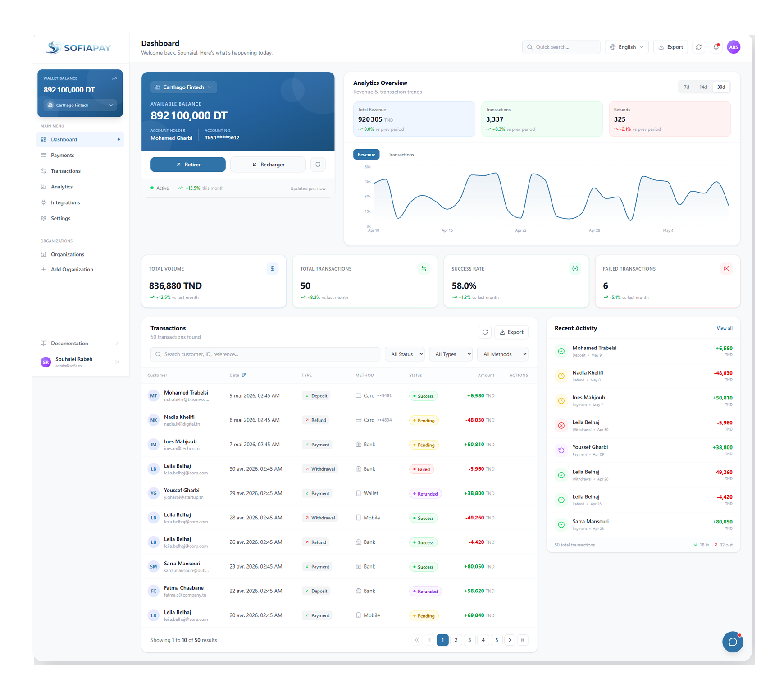Go to page 3 of results
This screenshot has height=693, width=784.
pos(469,640)
